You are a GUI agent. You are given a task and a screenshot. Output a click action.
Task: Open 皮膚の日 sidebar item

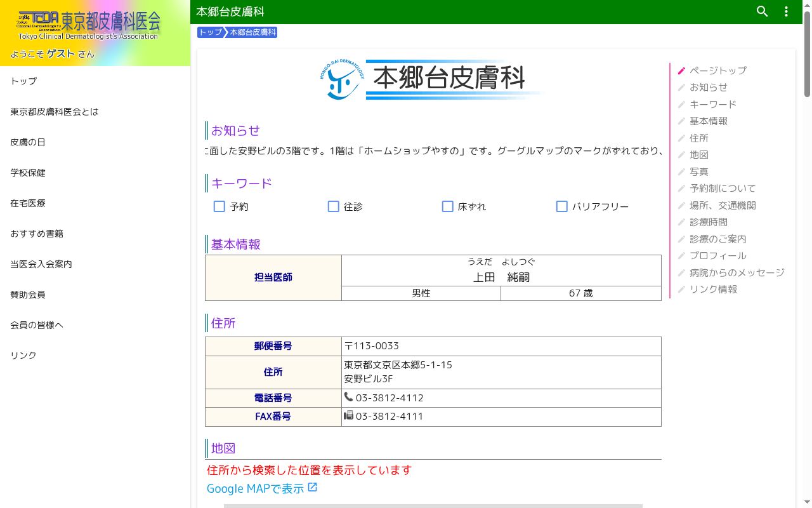point(95,142)
